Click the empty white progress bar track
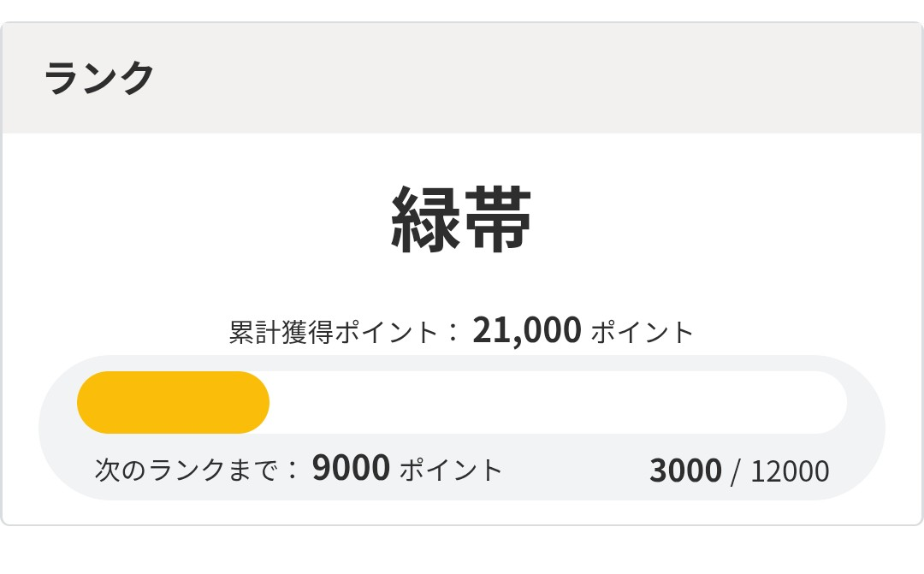This screenshot has height=574, width=924. point(556,402)
